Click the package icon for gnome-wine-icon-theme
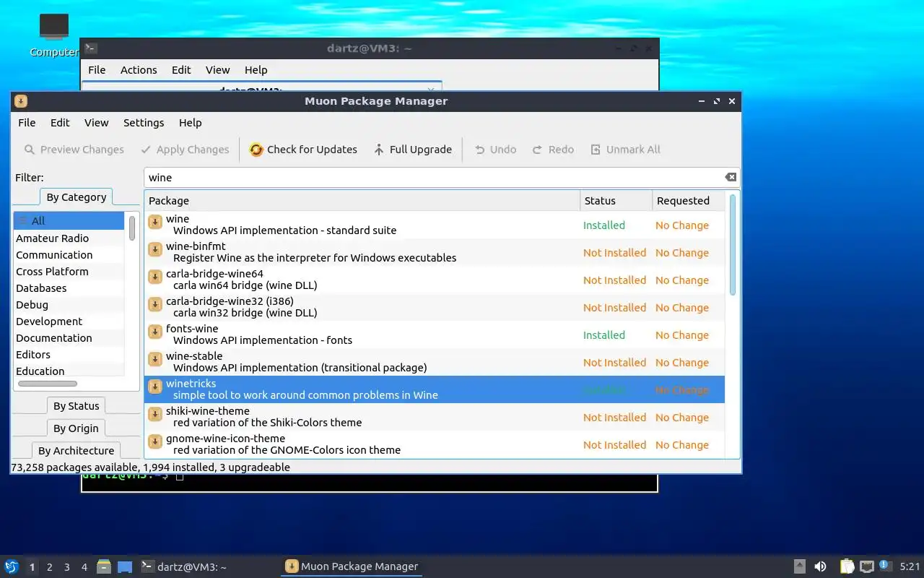The height and width of the screenshot is (578, 924). point(154,441)
